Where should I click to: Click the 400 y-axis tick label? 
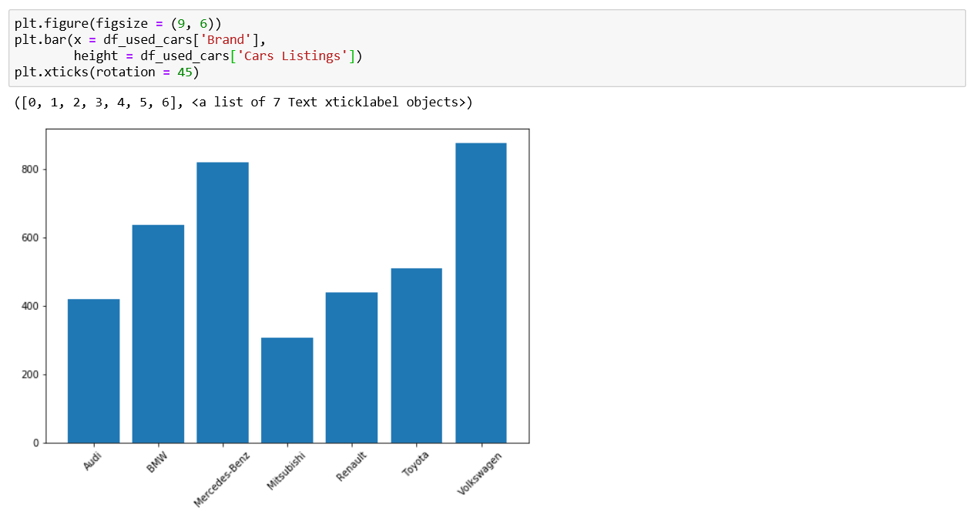[x=31, y=306]
